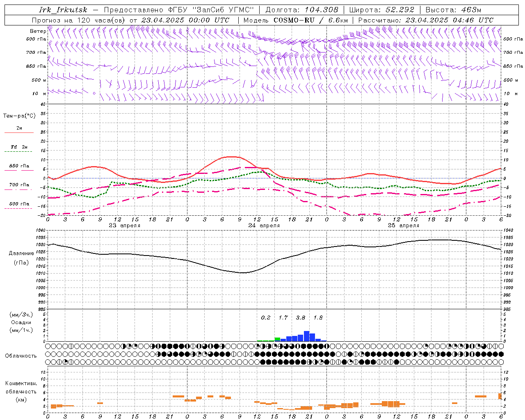Click the Долгота 104.308 header field

(x=301, y=10)
